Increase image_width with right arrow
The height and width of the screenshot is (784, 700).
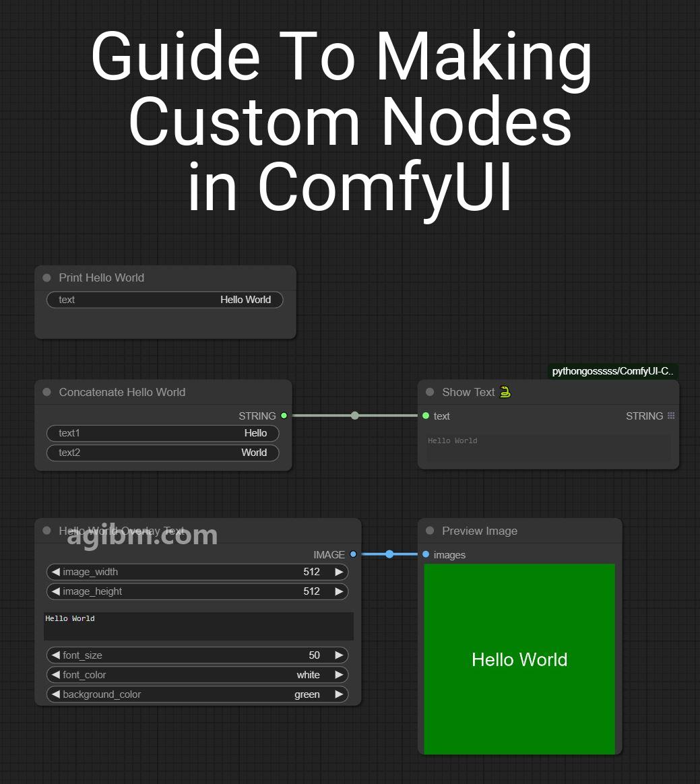(x=339, y=572)
